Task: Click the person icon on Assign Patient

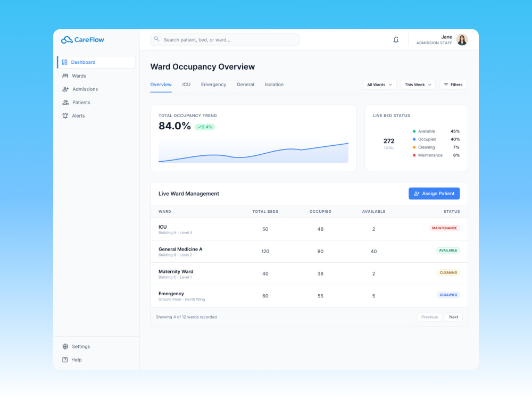Action: pos(417,194)
